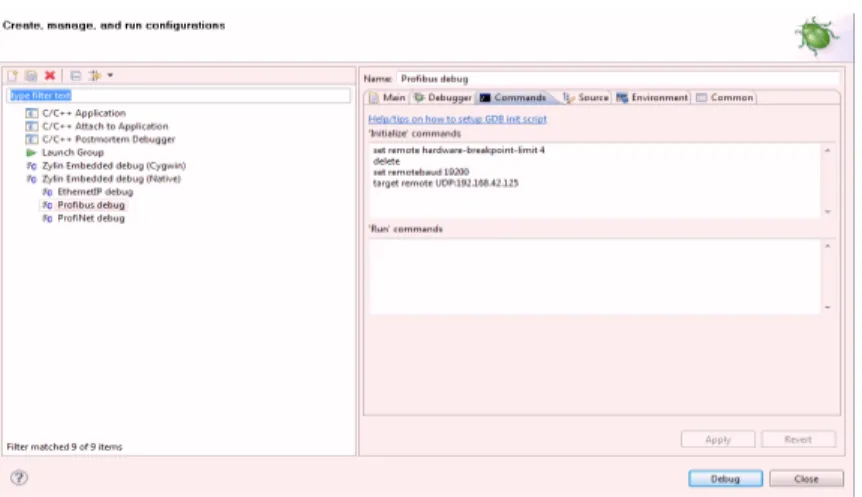The image size is (862, 497).
Task: Click the Name field with Profibus debug
Action: coord(618,79)
